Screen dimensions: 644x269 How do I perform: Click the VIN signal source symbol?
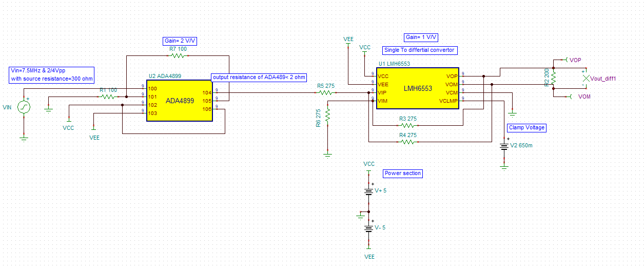point(24,107)
